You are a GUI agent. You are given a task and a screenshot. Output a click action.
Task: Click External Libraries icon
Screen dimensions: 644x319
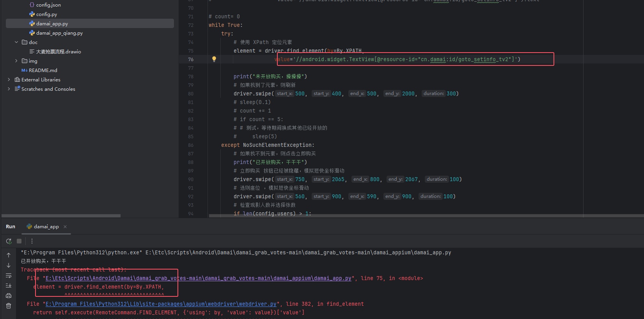(x=17, y=79)
